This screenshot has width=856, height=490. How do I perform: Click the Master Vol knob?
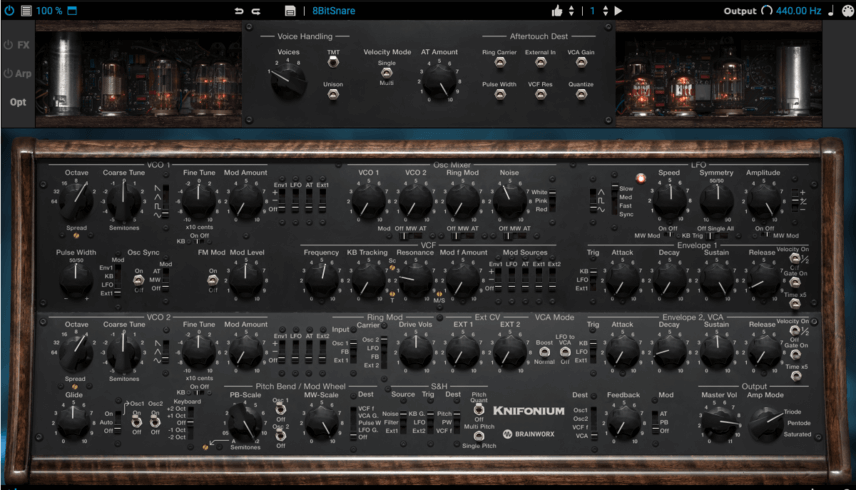[x=720, y=425]
